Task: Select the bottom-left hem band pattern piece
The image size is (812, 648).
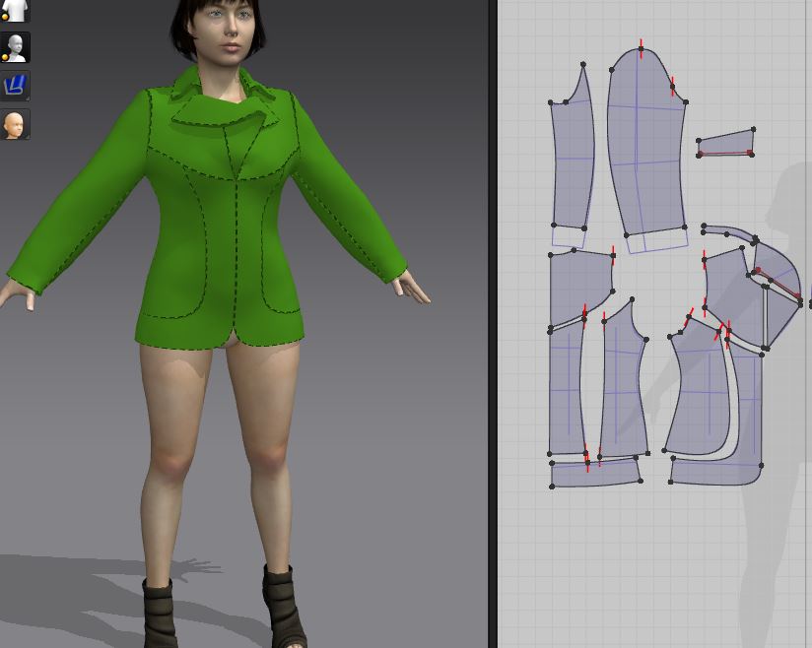Action: tap(595, 474)
